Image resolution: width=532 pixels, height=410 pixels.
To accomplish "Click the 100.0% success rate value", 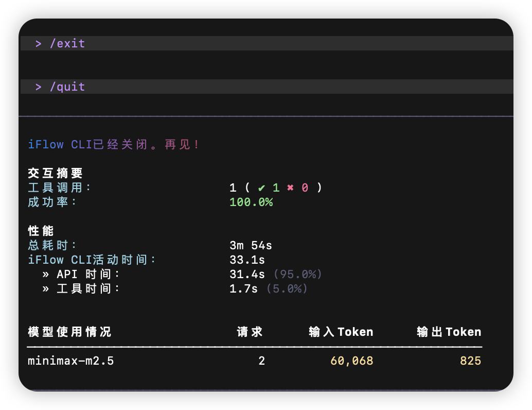I will [251, 202].
